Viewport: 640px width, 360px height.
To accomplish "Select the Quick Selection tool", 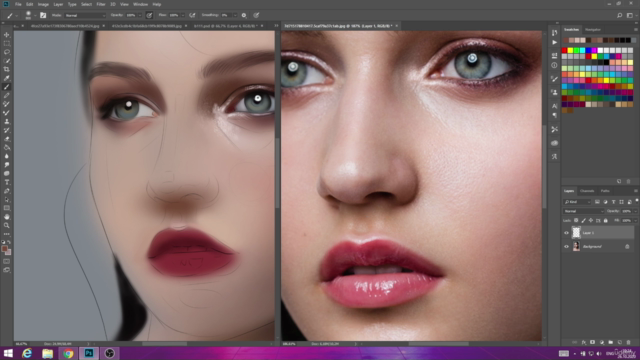I will (x=7, y=61).
